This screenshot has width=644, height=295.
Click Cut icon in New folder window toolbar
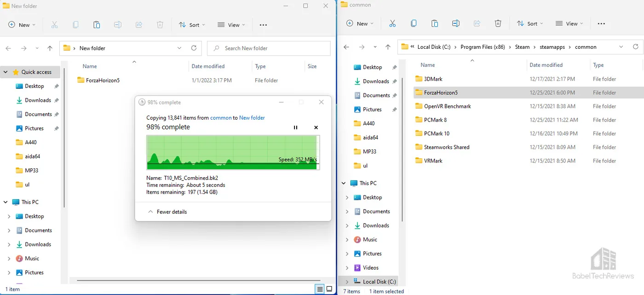pyautogui.click(x=54, y=25)
